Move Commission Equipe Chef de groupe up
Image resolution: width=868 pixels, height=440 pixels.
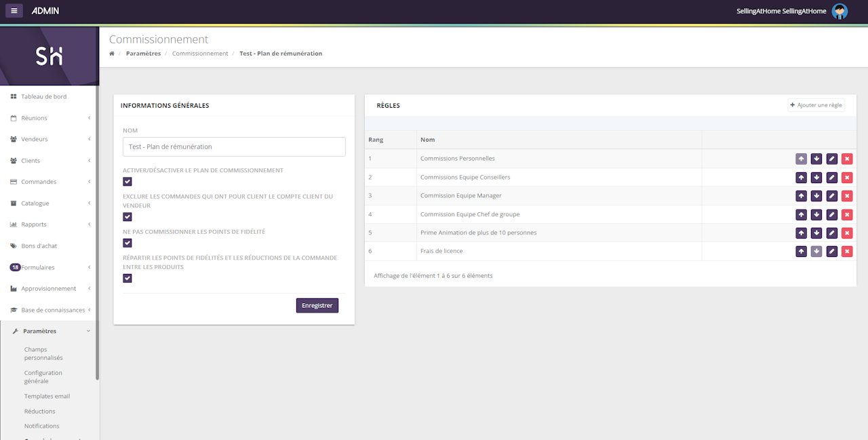pos(802,214)
